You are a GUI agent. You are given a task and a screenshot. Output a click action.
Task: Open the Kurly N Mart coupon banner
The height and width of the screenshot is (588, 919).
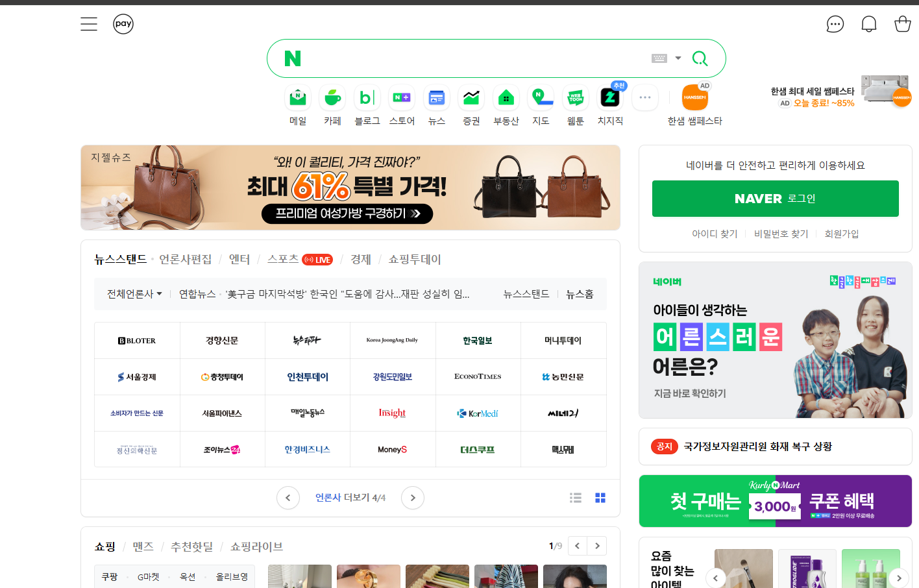click(x=776, y=501)
